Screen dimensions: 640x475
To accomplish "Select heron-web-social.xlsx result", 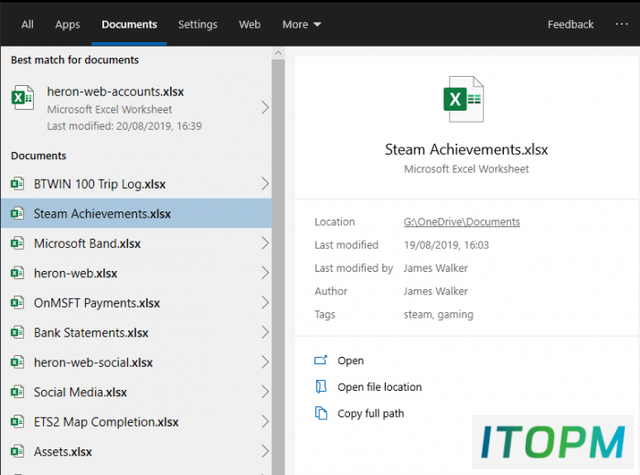I will [136, 362].
